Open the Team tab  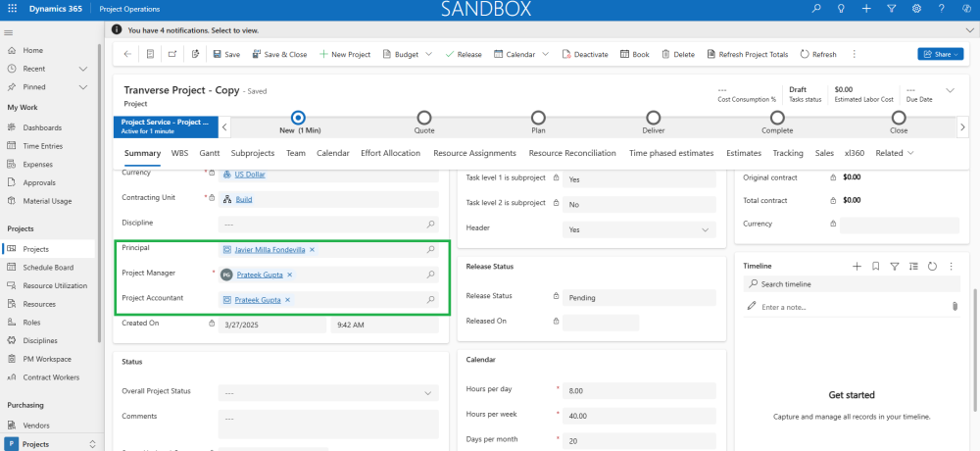pyautogui.click(x=296, y=153)
